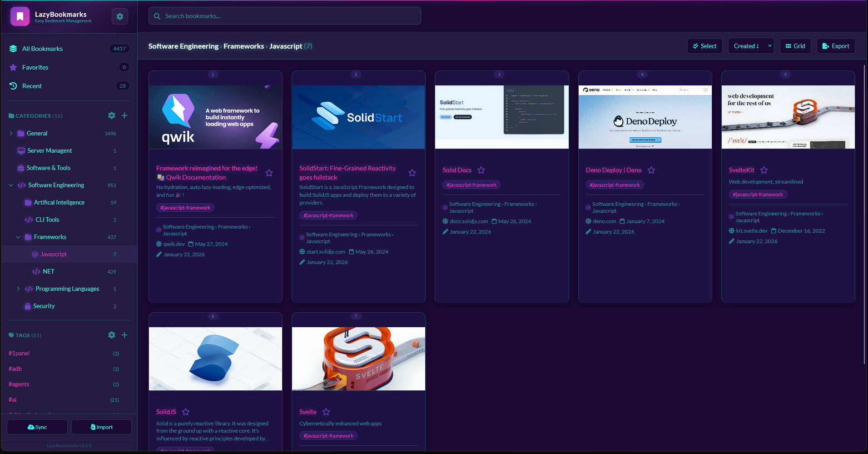Click the Import button

tap(101, 427)
